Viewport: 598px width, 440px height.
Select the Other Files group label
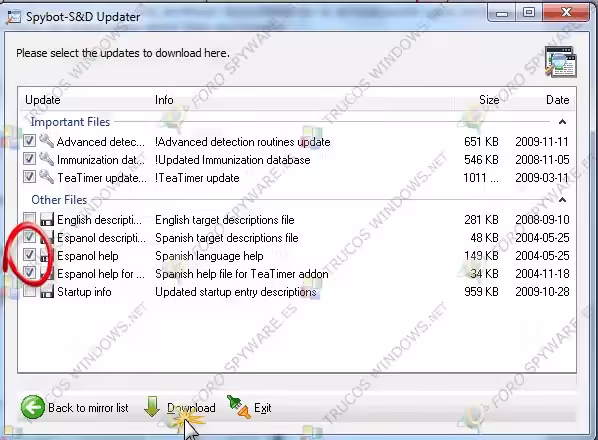pyautogui.click(x=59, y=200)
